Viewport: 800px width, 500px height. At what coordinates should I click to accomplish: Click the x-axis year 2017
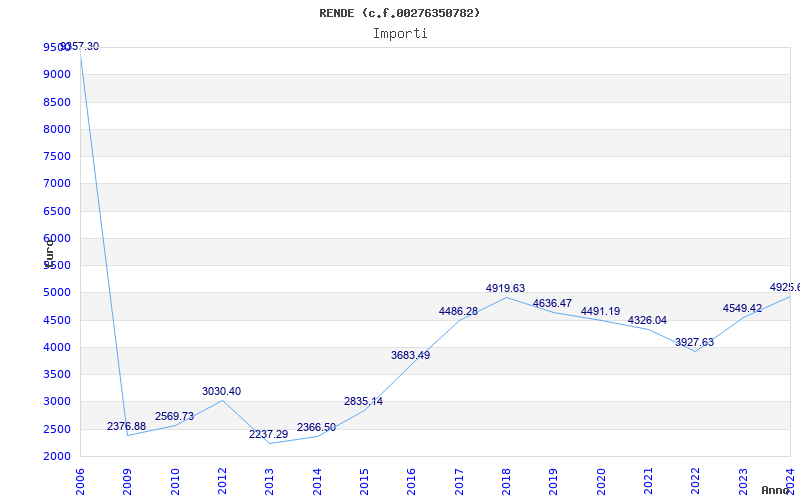[459, 482]
